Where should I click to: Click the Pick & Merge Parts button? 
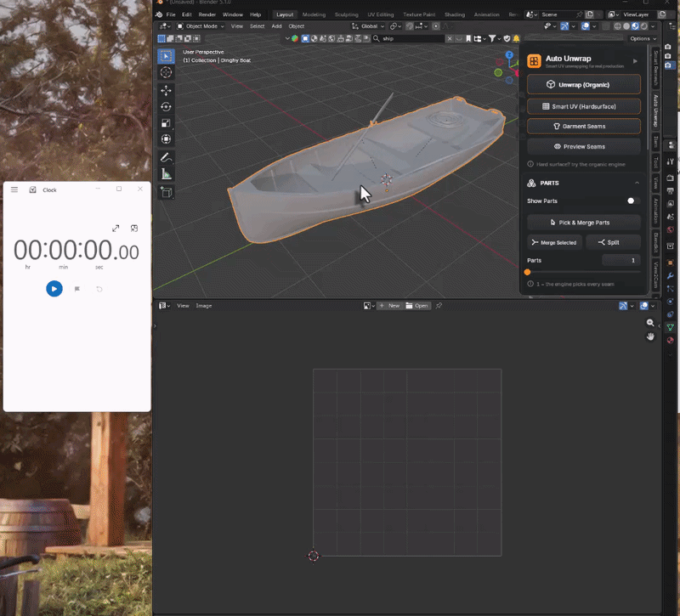point(584,223)
